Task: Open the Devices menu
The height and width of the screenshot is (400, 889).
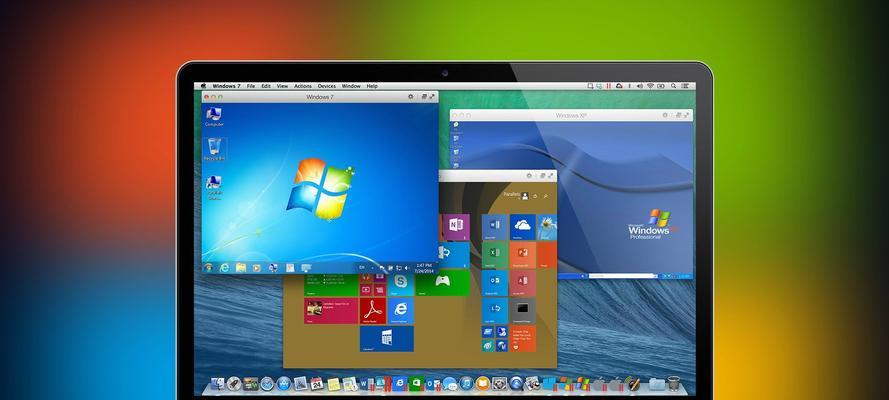Action: point(327,86)
